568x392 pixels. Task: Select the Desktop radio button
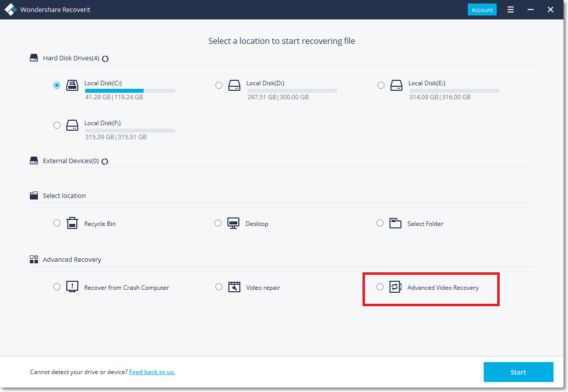[218, 223]
